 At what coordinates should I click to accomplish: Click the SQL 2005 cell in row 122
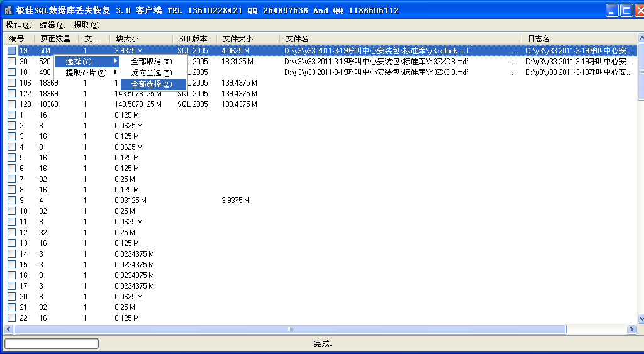click(x=192, y=93)
